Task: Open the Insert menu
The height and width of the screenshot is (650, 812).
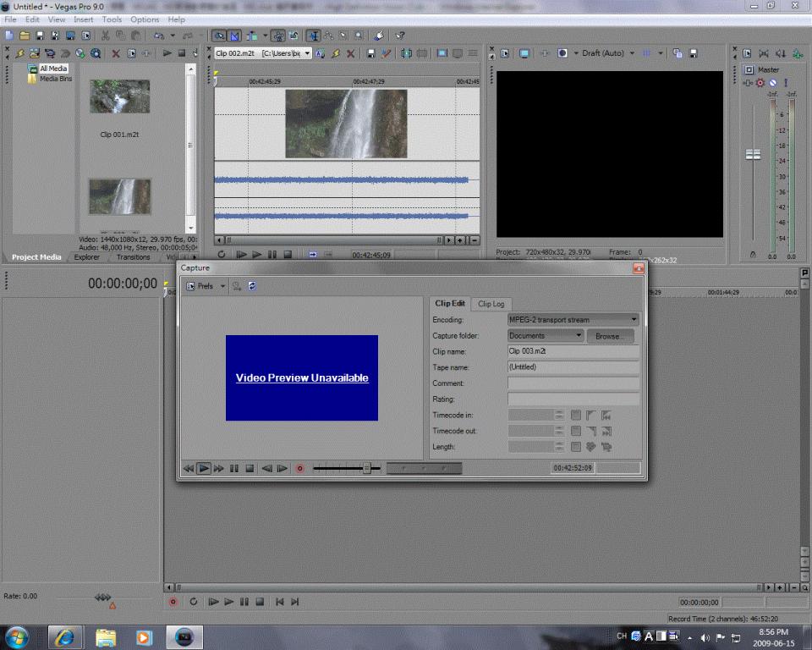Action: point(84,19)
